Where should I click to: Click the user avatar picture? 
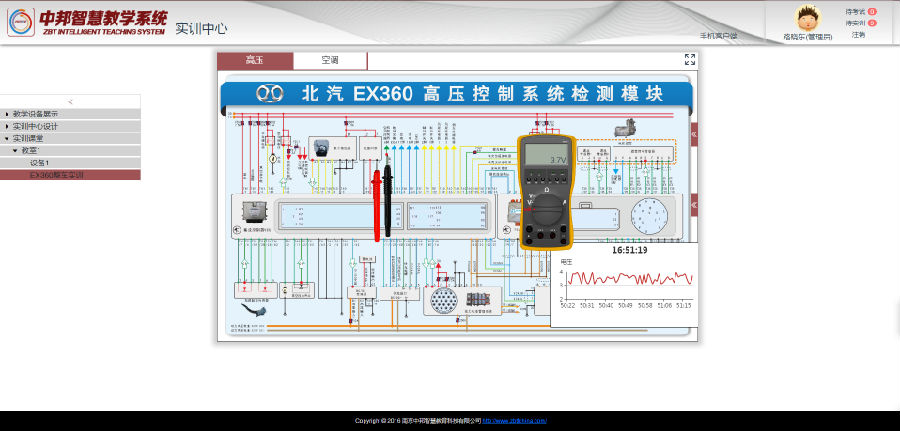[808, 18]
